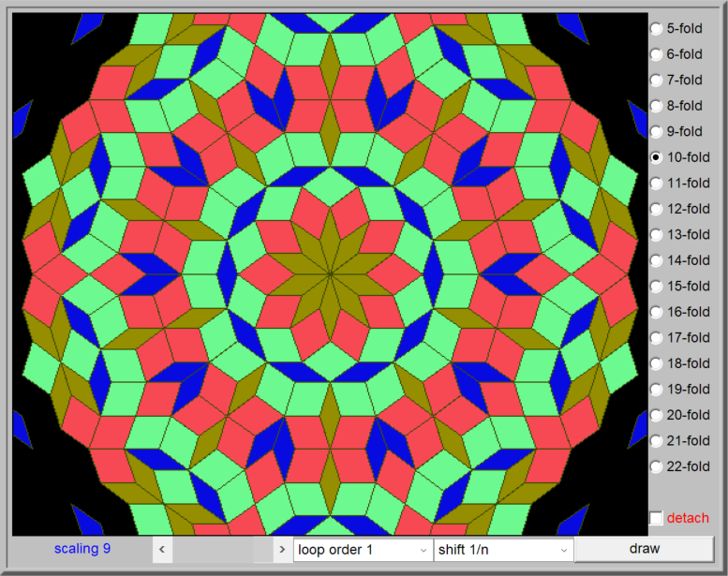Pick 17-fold radio button

(656, 338)
